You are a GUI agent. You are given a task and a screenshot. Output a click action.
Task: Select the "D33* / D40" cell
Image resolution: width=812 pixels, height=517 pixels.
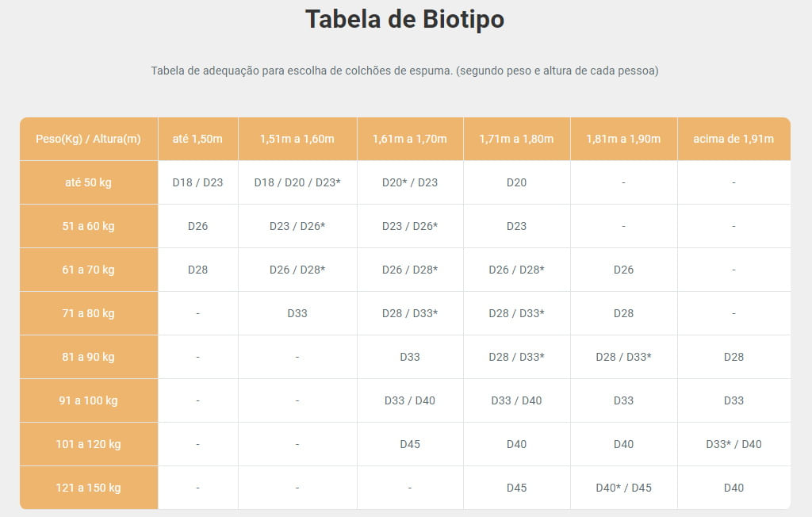tap(733, 444)
